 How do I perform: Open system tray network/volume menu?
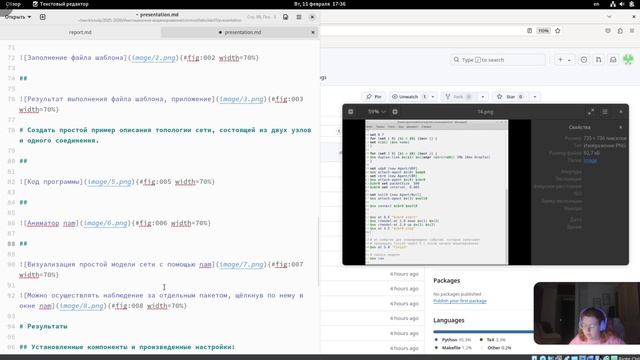pyautogui.click(x=622, y=4)
